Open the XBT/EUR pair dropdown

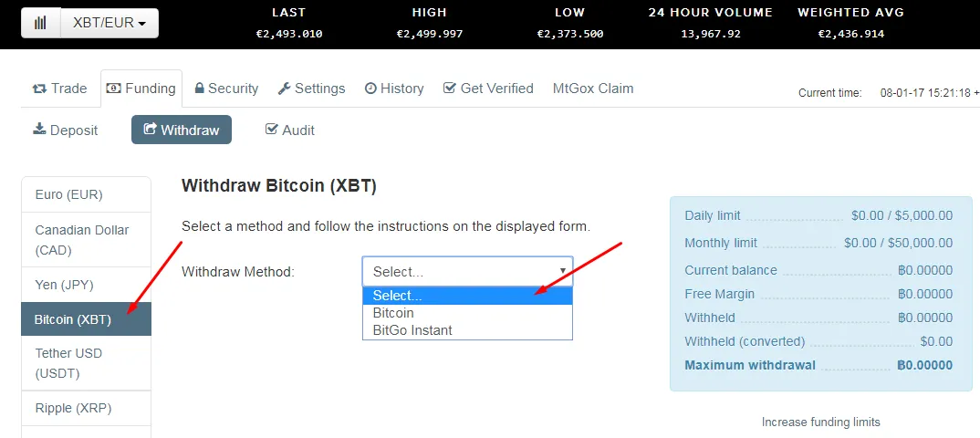[109, 23]
